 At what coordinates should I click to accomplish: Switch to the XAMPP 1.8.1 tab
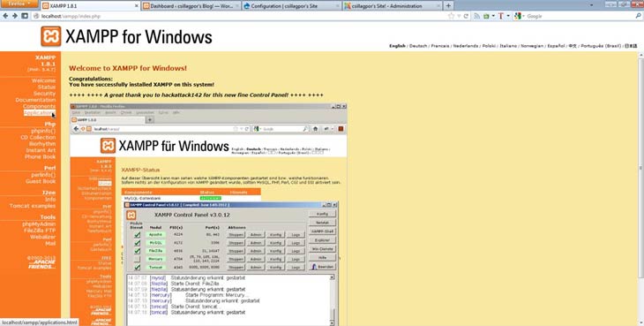pyautogui.click(x=90, y=6)
